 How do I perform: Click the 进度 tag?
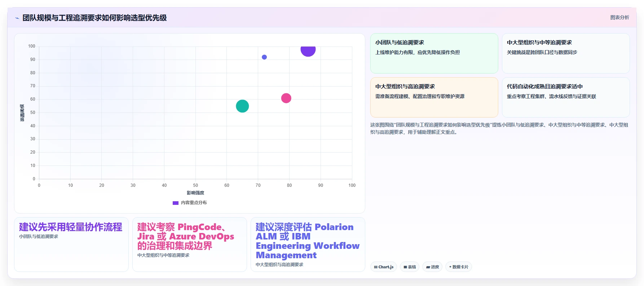click(x=432, y=267)
